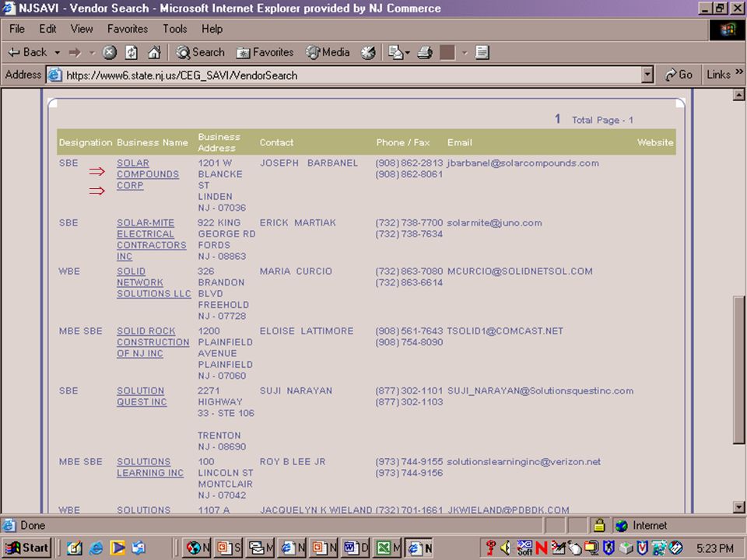
Task: Open the address bar dropdown arrow
Action: [647, 75]
